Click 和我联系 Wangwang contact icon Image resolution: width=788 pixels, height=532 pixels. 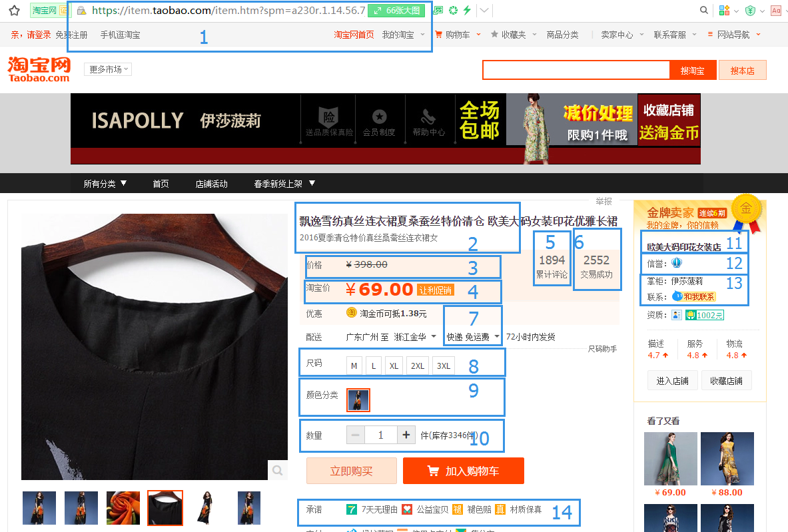pyautogui.click(x=693, y=296)
